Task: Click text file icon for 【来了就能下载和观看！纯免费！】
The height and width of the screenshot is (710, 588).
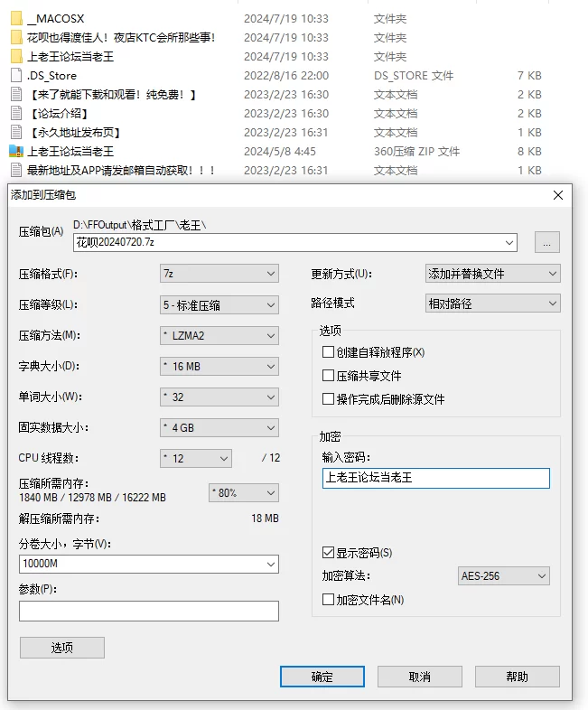Action: tap(16, 94)
